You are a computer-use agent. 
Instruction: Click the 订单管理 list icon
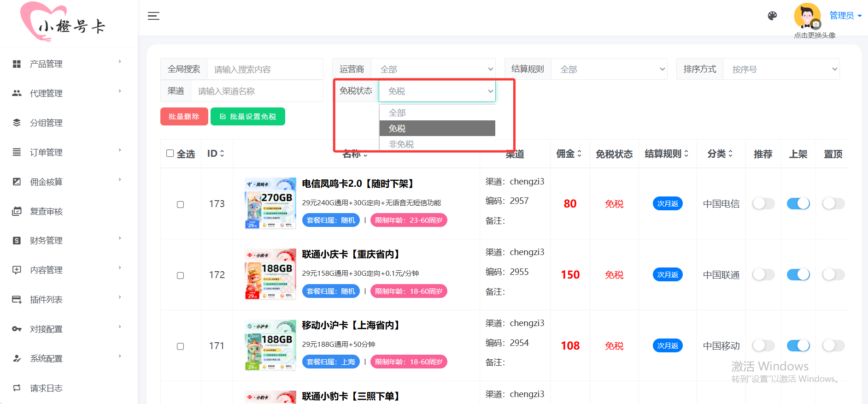[17, 152]
